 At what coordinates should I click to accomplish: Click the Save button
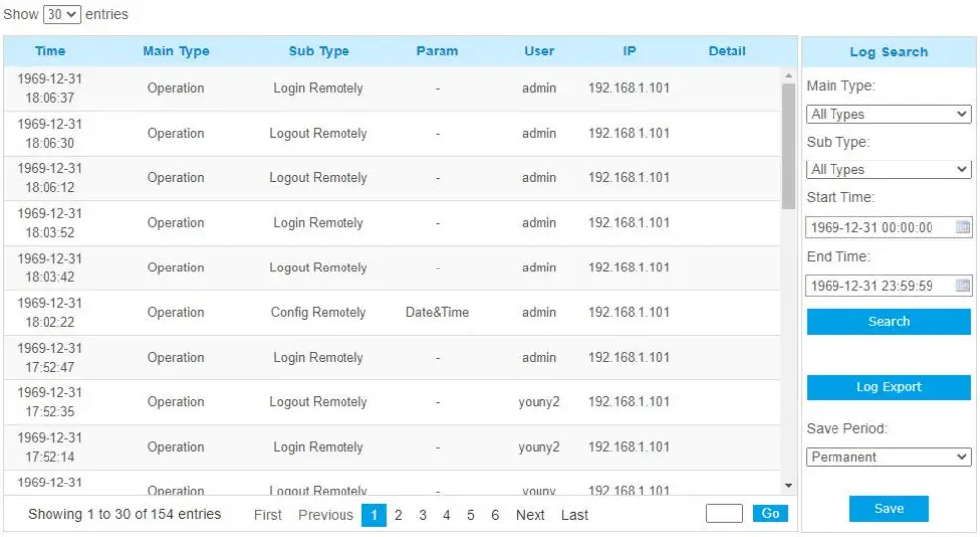888,509
